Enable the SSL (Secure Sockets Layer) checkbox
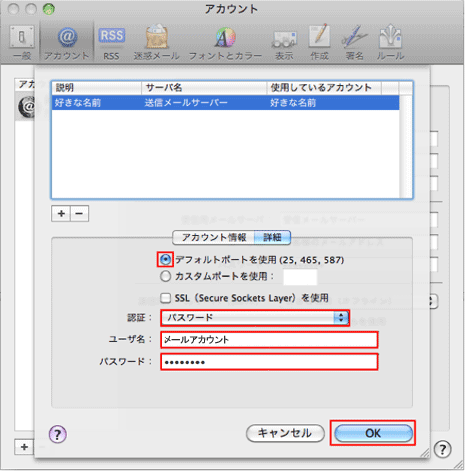 point(166,298)
